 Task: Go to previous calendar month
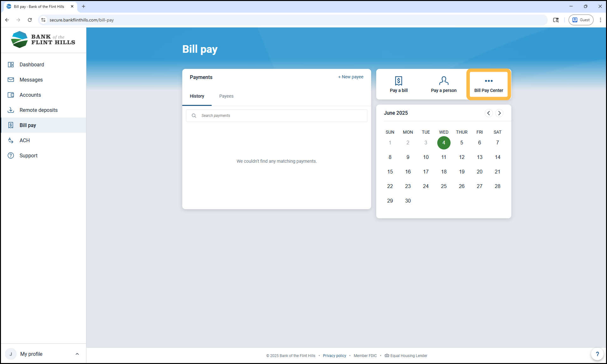tap(488, 113)
